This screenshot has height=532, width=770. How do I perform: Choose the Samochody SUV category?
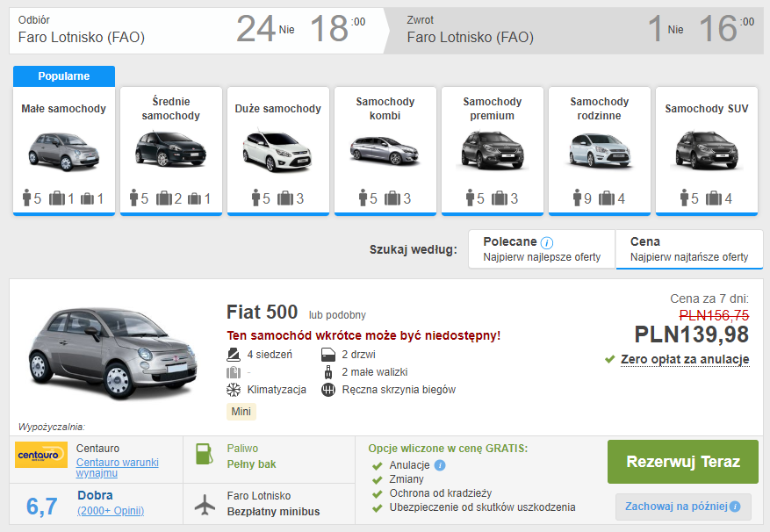click(x=706, y=151)
